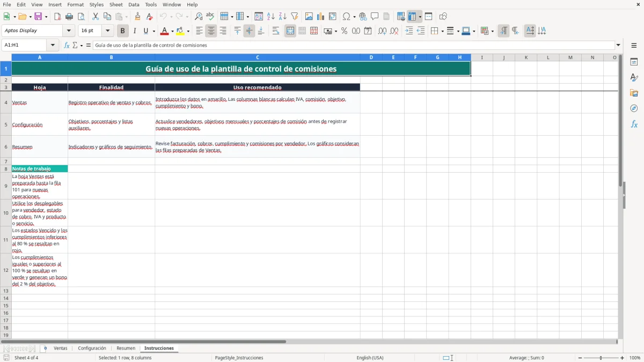
Task: Click the formula input line
Action: click(x=354, y=46)
